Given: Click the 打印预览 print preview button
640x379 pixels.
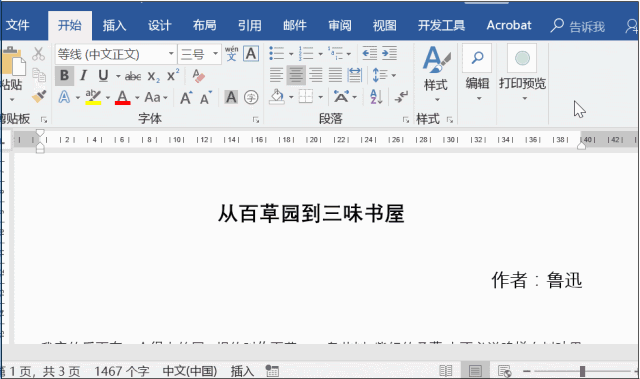Looking at the screenshot, I should coord(522,73).
